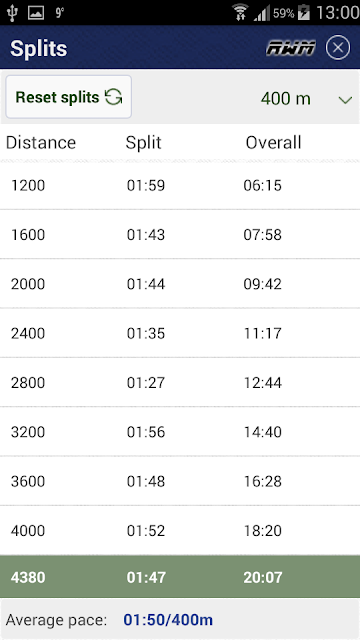Select the 1200 split row
Image resolution: width=360 pixels, height=640 pixels.
(180, 186)
